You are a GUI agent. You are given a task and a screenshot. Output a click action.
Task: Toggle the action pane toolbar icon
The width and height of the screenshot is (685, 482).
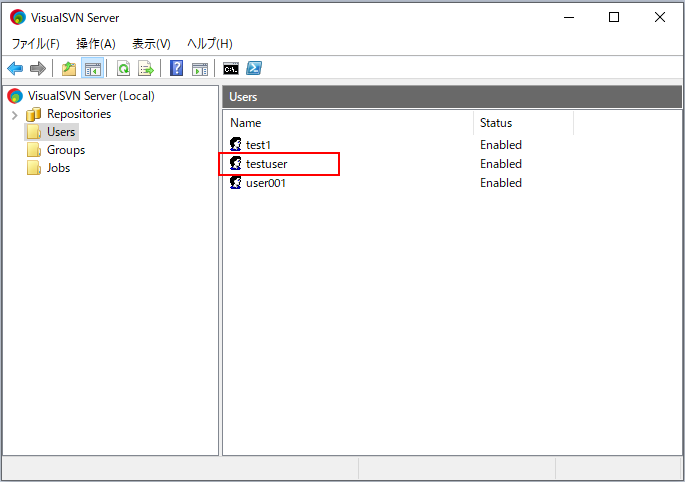(x=200, y=69)
